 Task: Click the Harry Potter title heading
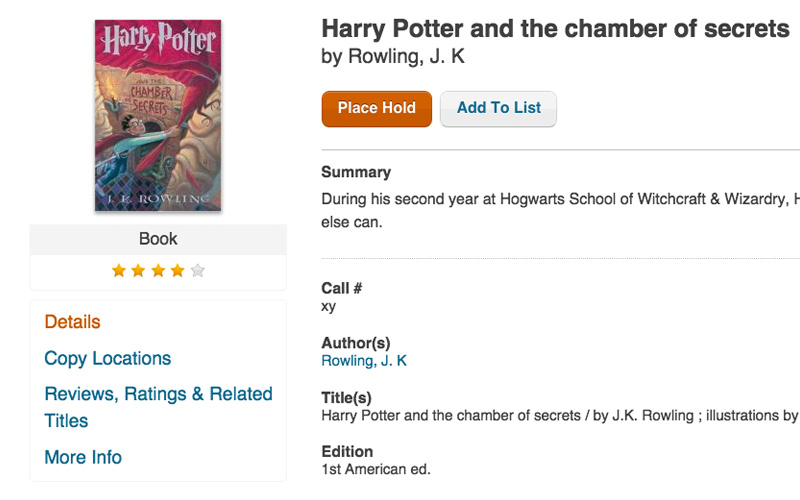click(x=555, y=28)
